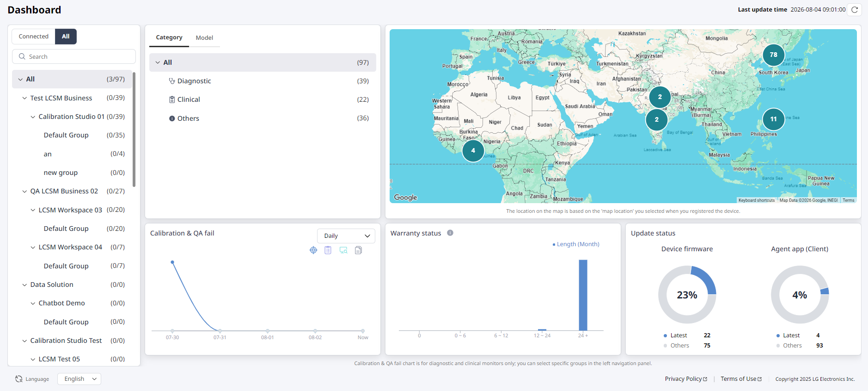
Task: Click the gray documents icon in chart legend
Action: point(358,250)
